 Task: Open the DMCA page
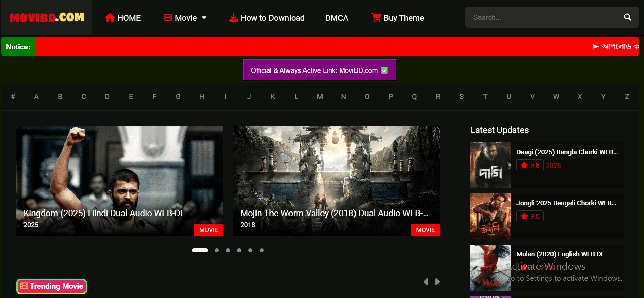tap(336, 18)
